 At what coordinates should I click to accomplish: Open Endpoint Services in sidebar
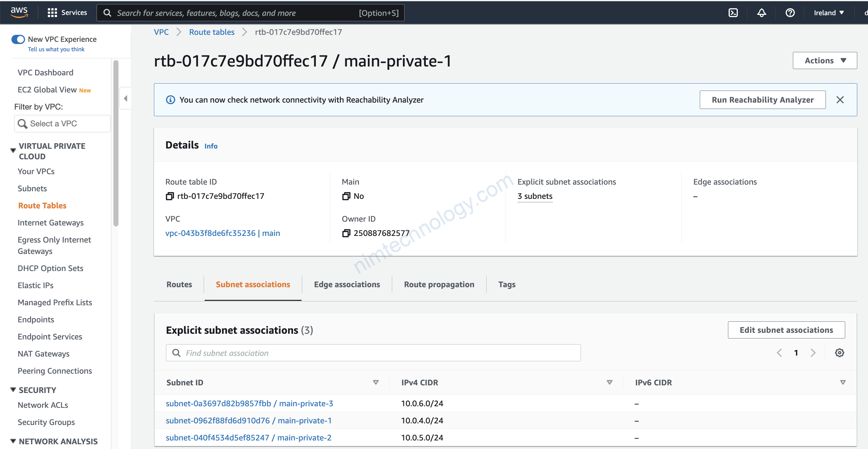coord(50,337)
